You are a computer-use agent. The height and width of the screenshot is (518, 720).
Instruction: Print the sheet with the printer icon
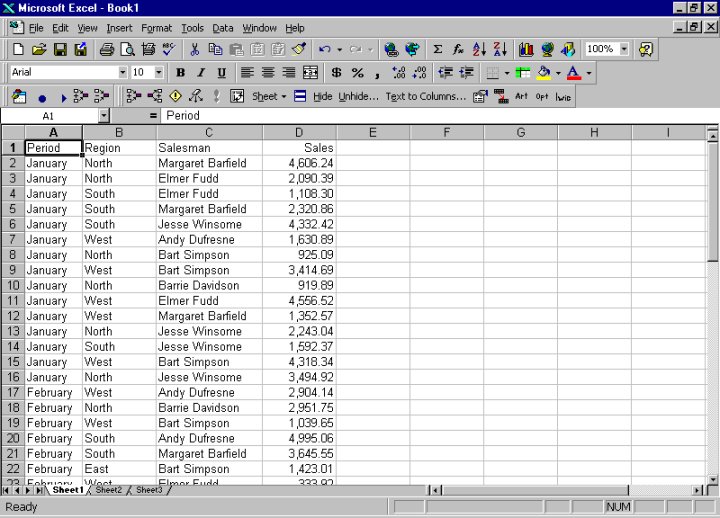107,49
